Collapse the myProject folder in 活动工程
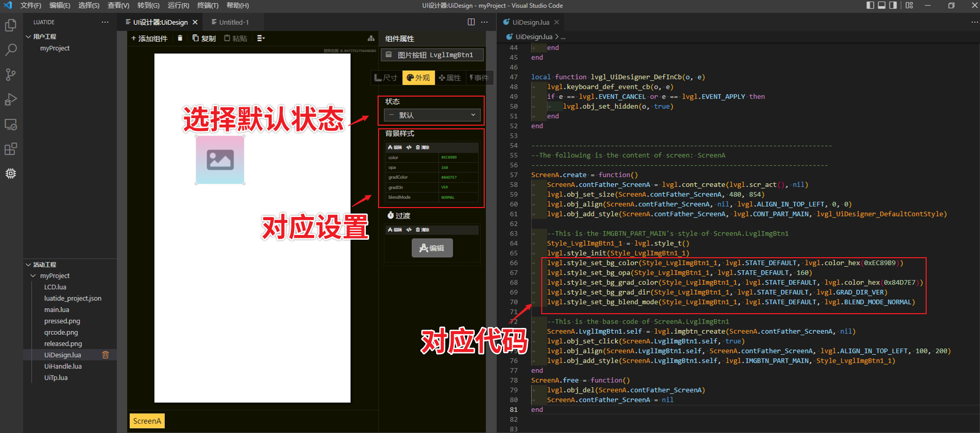Image resolution: width=980 pixels, height=433 pixels. (x=33, y=276)
